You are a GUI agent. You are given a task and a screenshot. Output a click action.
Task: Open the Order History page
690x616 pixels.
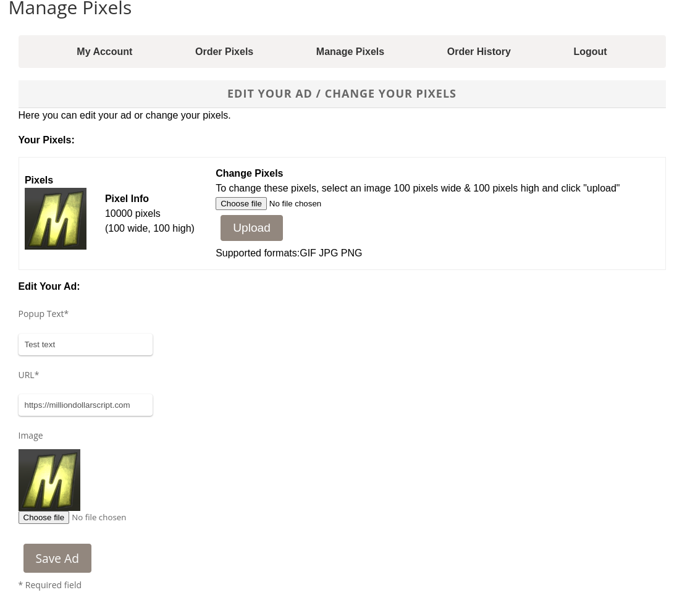point(479,52)
